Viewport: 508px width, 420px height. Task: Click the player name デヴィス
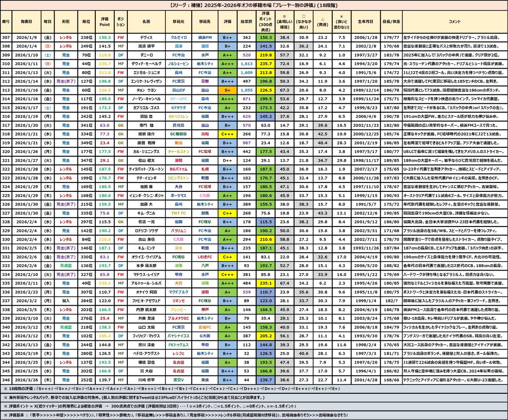(146, 37)
